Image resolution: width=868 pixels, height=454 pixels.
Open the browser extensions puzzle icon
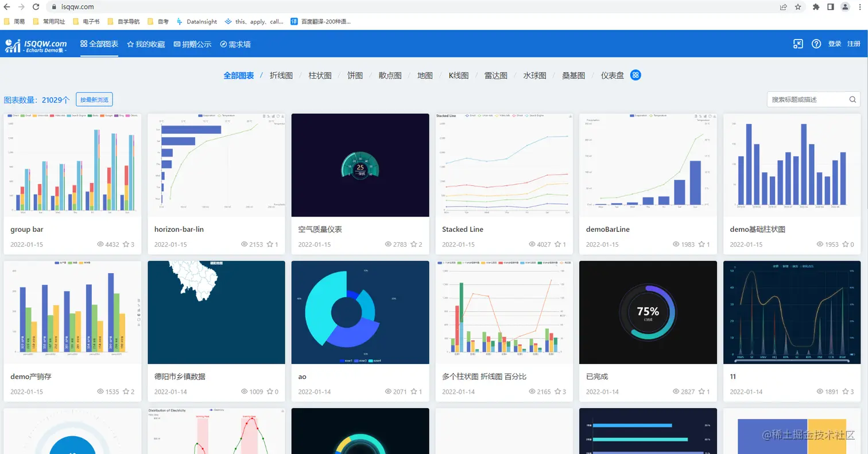(816, 7)
